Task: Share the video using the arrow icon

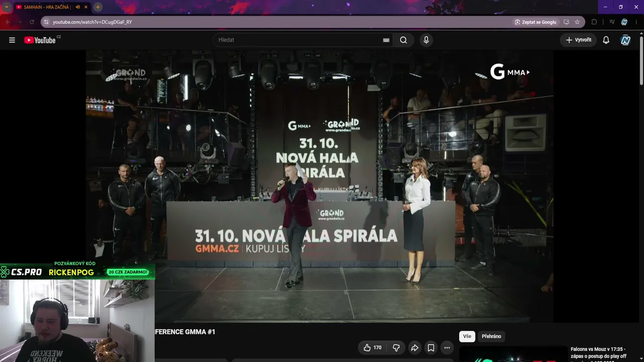Action: point(415,347)
